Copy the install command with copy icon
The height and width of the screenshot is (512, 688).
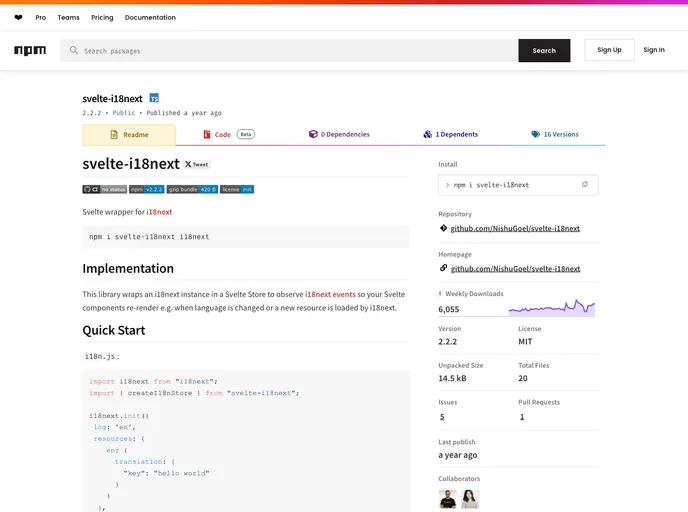(x=584, y=185)
